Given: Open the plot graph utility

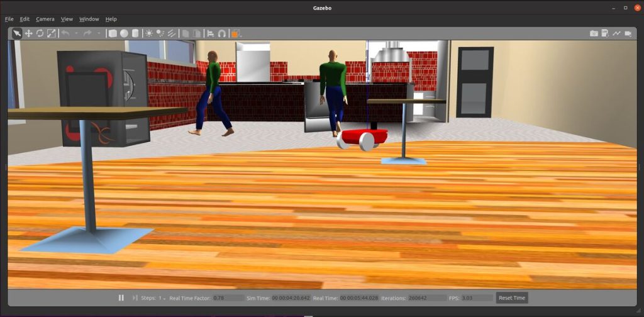Looking at the screenshot, I should coord(616,33).
